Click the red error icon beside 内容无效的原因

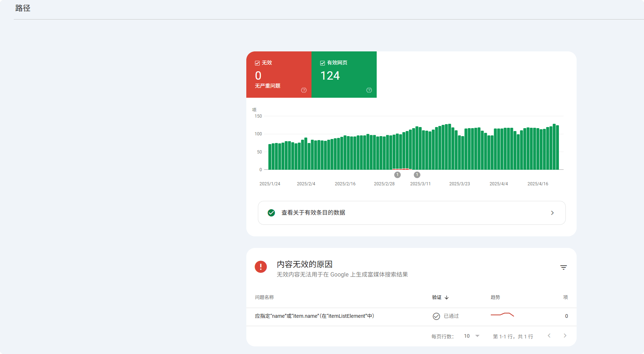pyautogui.click(x=261, y=267)
